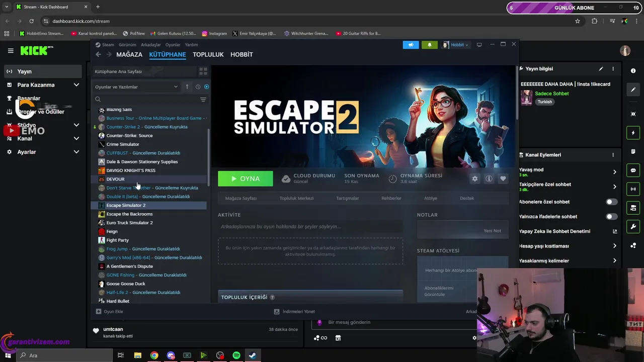Toggle the ready-to-play filter icon
644x362 pixels.
[x=206, y=86]
